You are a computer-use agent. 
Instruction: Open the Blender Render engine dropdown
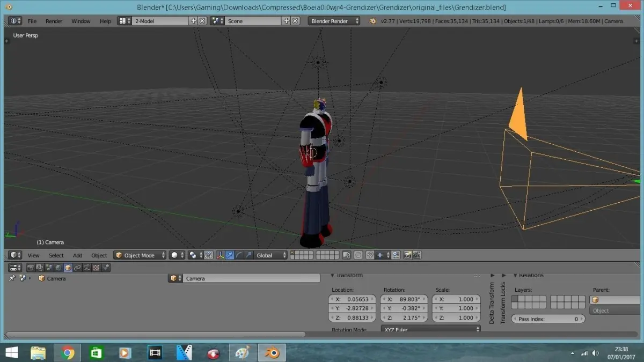click(335, 21)
